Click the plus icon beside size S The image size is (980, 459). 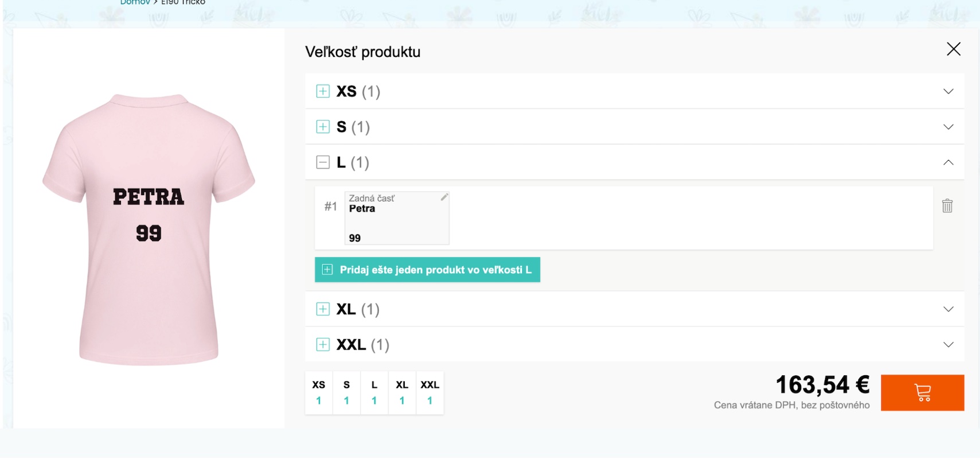[x=323, y=127]
